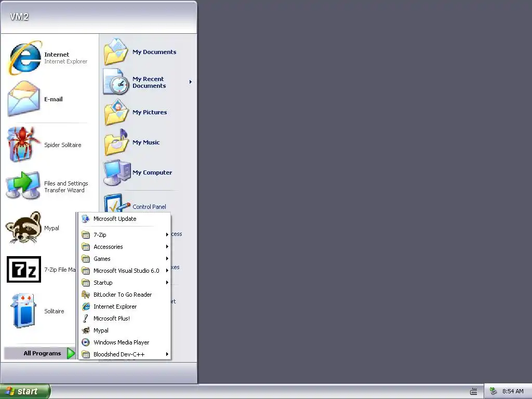Click the My Computer label

click(152, 172)
